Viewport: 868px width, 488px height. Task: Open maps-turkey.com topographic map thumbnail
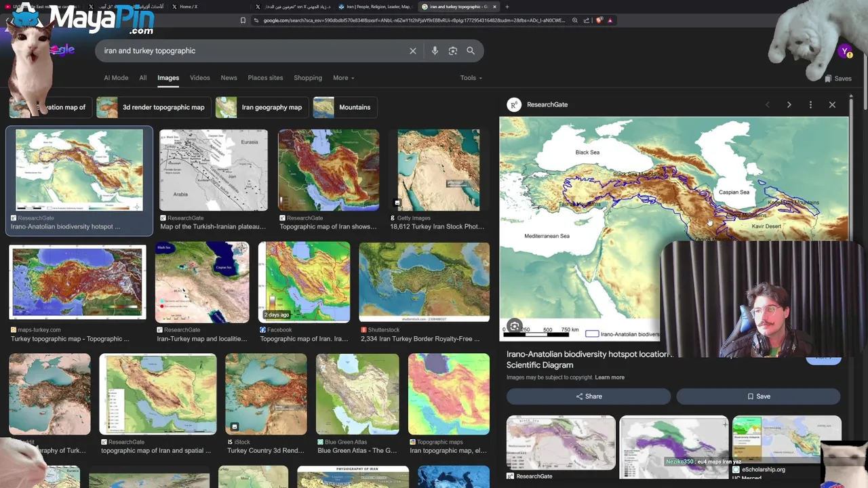[x=77, y=282]
